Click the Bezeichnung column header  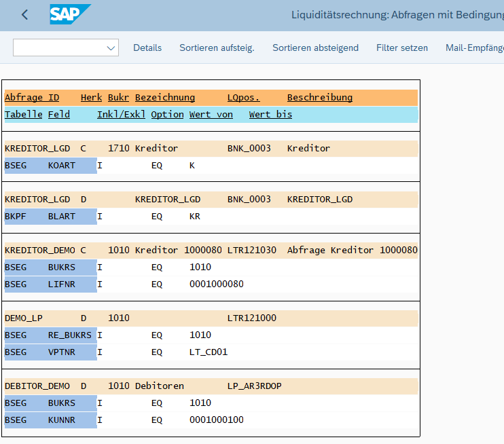tap(164, 98)
